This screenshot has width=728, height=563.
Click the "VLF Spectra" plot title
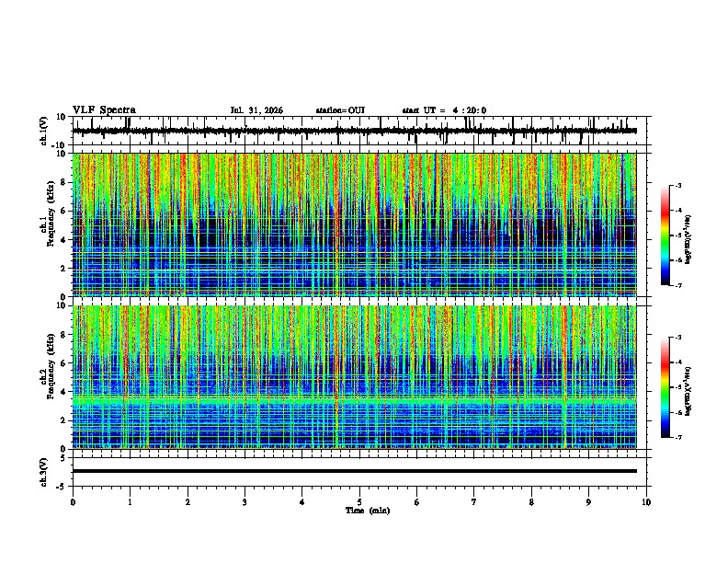104,110
